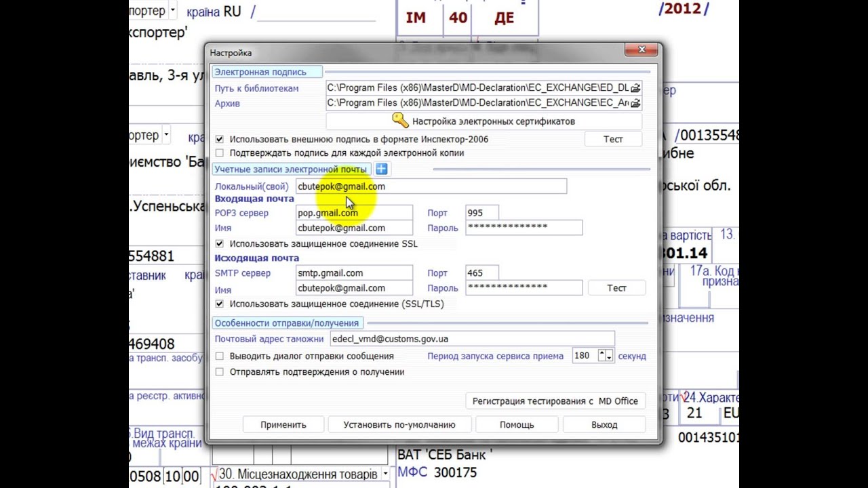Uncheck external signature Инспектор-2006 option
This screenshot has height=488, width=868.
pos(219,139)
